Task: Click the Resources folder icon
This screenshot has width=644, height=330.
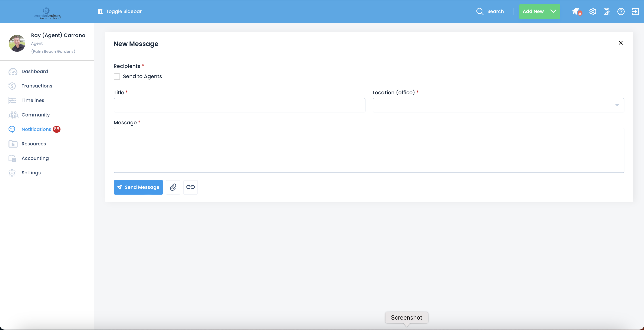Action: coord(13,144)
